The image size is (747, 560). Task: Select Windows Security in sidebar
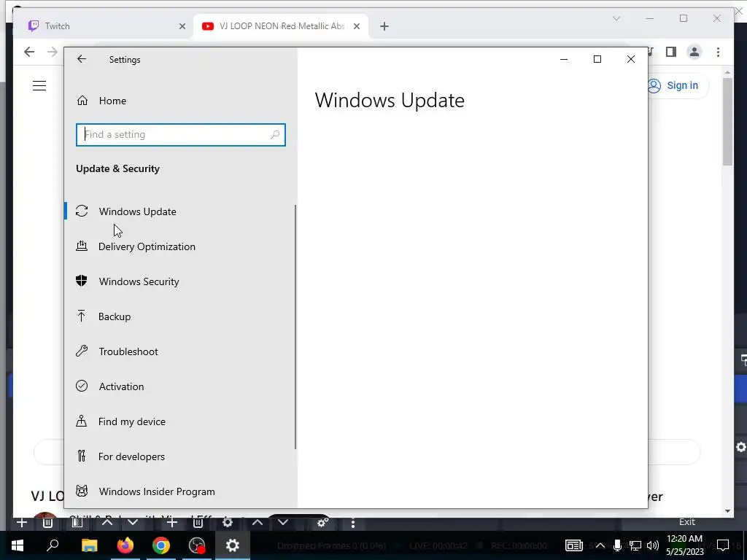tap(179, 281)
